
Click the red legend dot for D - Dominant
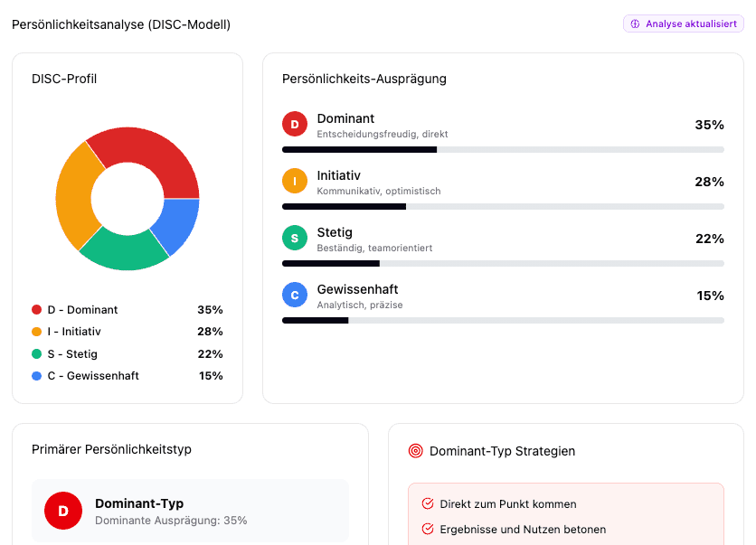pyautogui.click(x=37, y=309)
